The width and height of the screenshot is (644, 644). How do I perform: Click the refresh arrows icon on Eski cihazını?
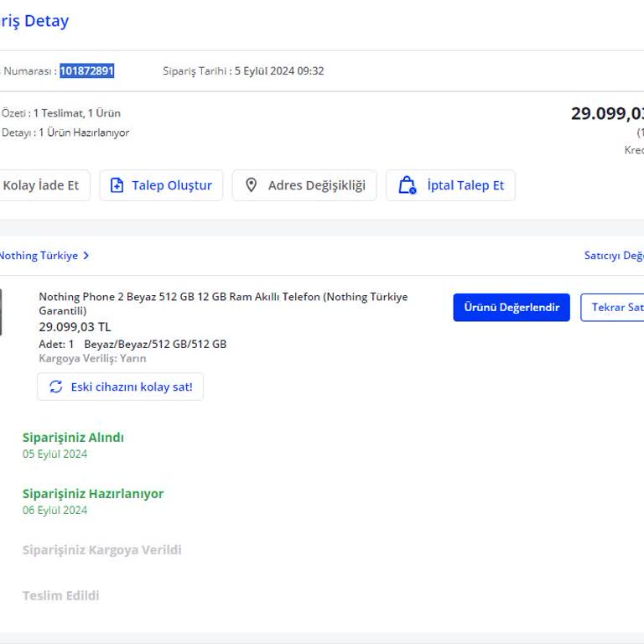pos(56,387)
